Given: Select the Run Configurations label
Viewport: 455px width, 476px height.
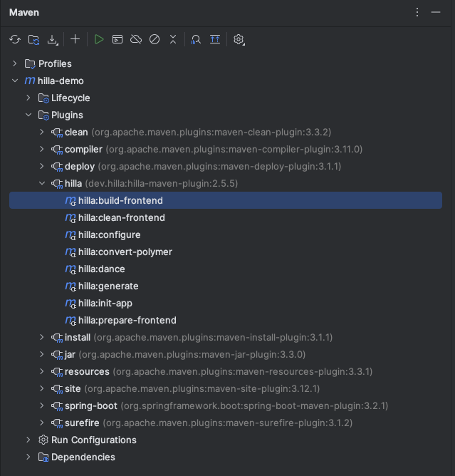Looking at the screenshot, I should pyautogui.click(x=94, y=440).
